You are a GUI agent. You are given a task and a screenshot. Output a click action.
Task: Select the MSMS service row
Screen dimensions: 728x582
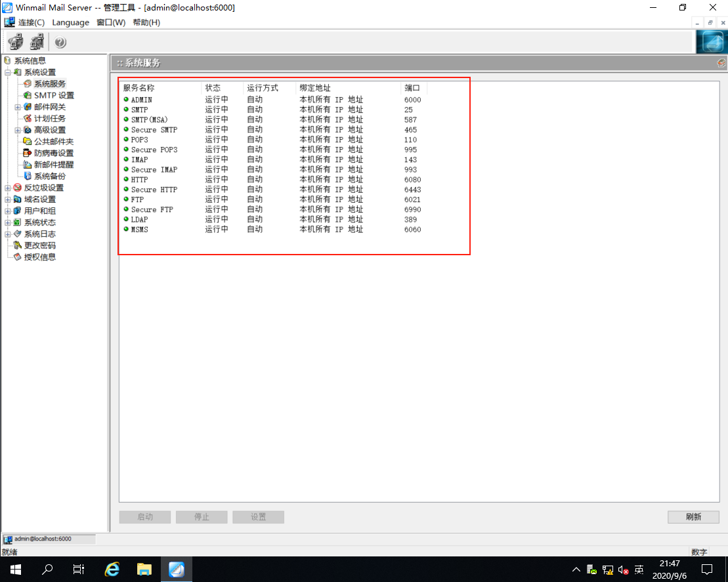pos(272,230)
